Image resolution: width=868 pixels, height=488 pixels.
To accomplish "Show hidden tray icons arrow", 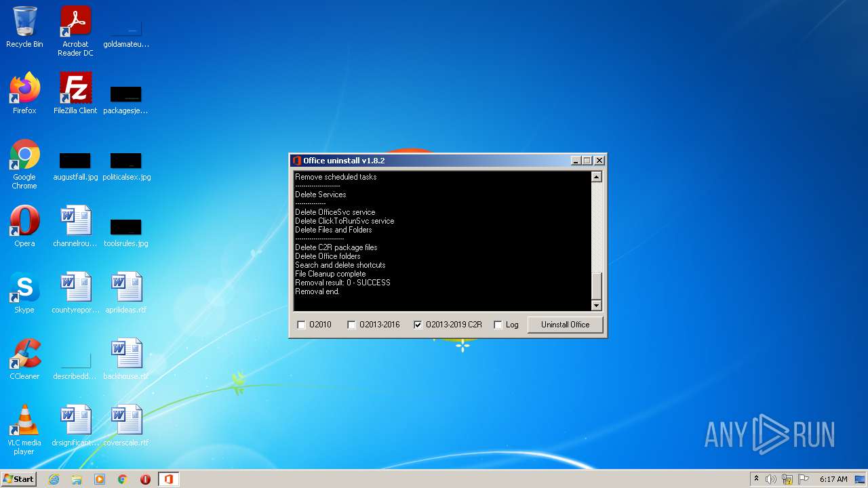I will coord(756,479).
